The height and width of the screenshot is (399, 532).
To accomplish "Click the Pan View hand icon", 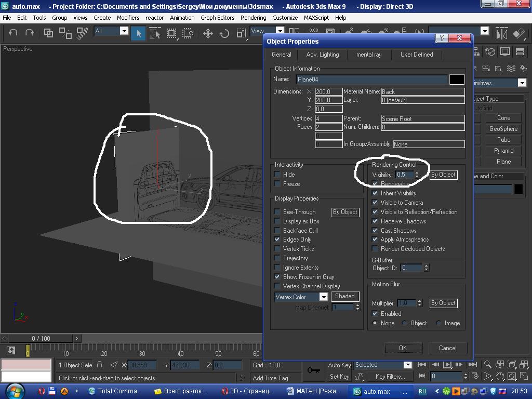I will pos(500,377).
